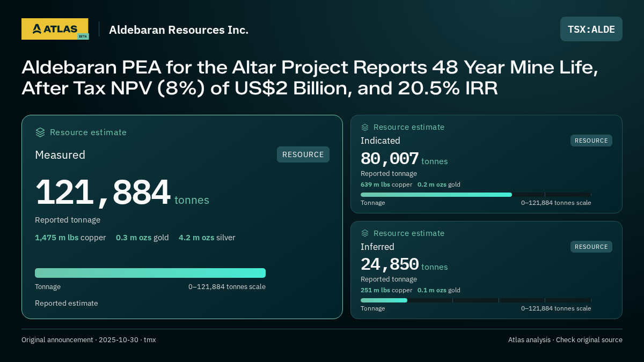Viewport: 644px width, 362px height.
Task: Click the 1,475 m lbs copper value
Action: [x=70, y=238]
